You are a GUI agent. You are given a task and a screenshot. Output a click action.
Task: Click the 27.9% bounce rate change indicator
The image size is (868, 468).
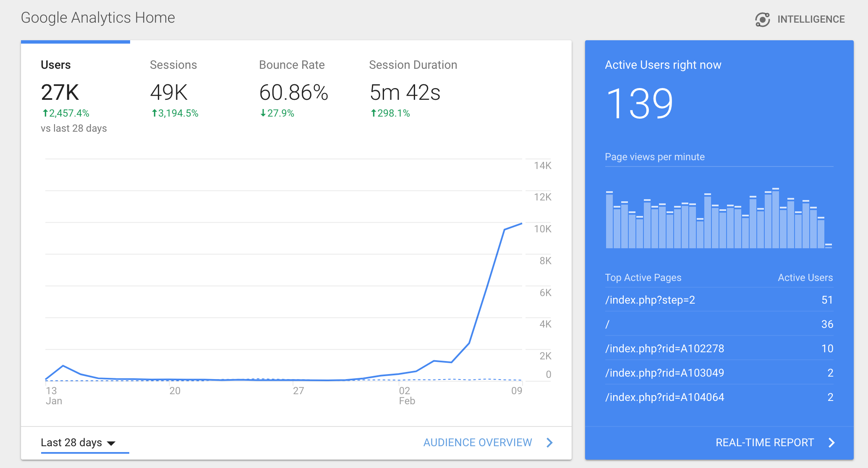click(x=277, y=113)
